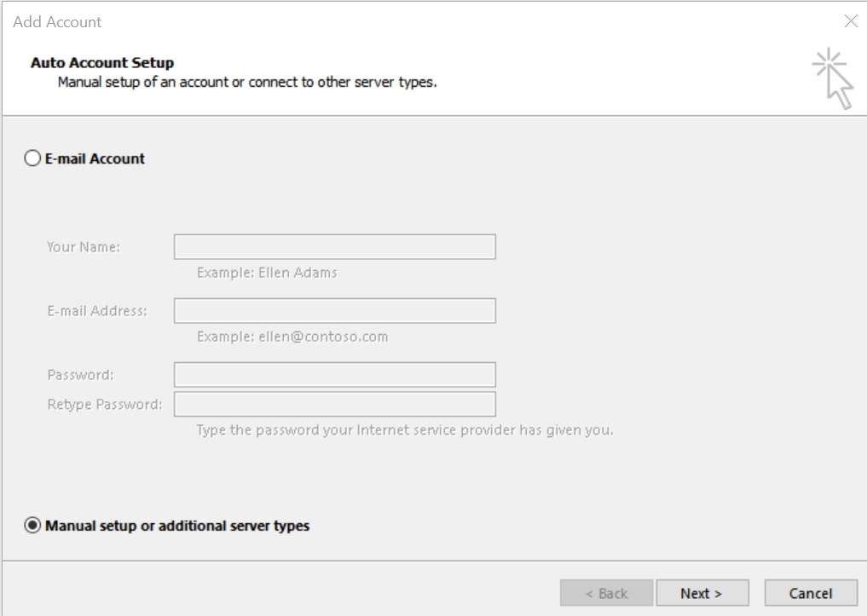Click the Your Name: label
The image size is (867, 616).
pyautogui.click(x=84, y=247)
